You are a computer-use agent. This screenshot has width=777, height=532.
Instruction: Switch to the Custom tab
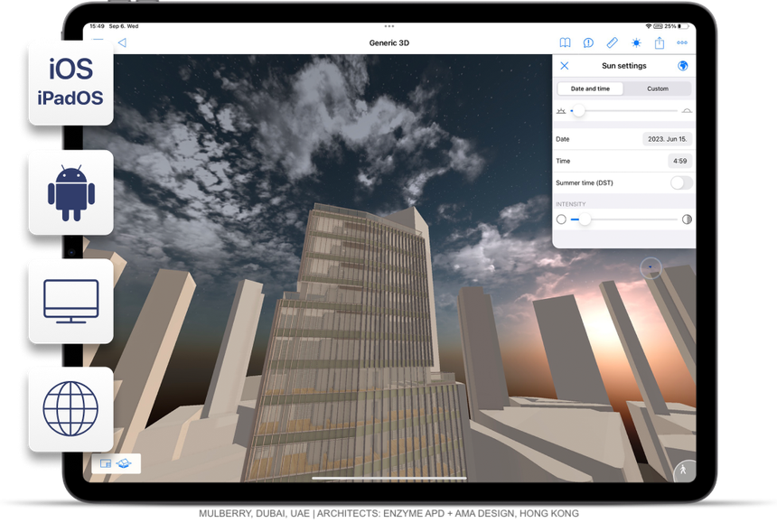(x=658, y=89)
